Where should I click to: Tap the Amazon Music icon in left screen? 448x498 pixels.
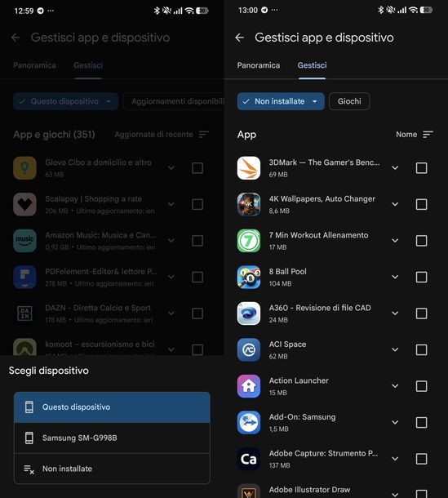[x=24, y=241]
